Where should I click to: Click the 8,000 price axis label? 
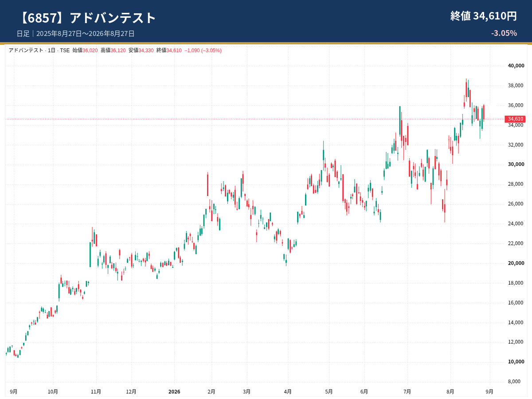pyautogui.click(x=514, y=381)
